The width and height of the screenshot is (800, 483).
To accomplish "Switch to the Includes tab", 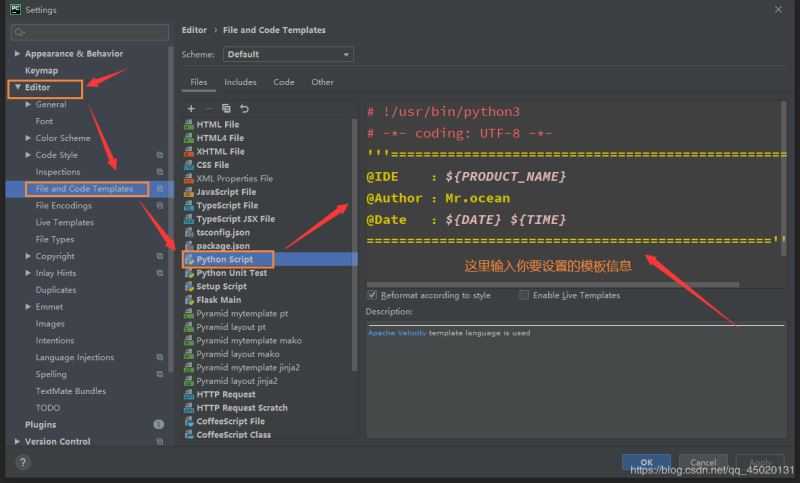I will (240, 82).
